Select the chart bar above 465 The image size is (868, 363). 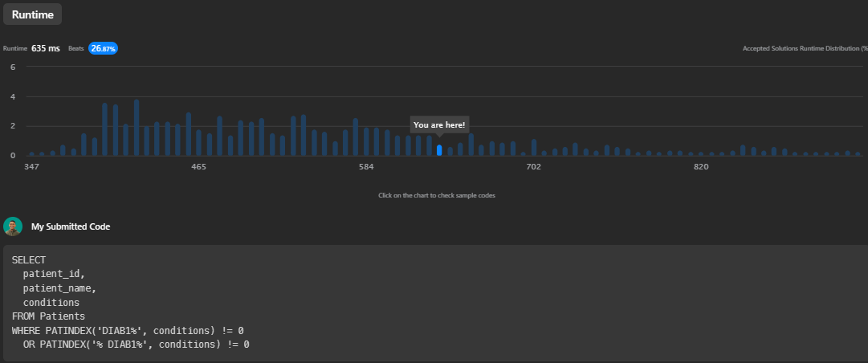click(x=199, y=143)
